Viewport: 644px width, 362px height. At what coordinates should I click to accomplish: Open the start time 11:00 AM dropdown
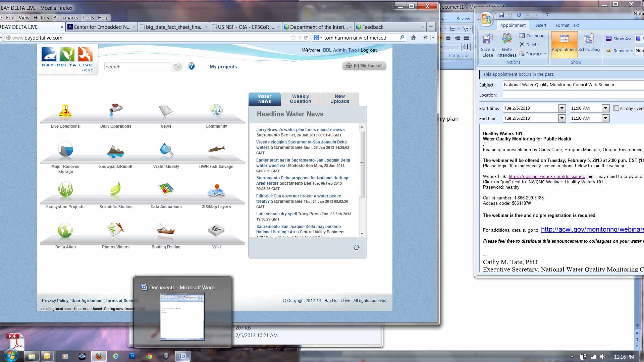coord(605,108)
